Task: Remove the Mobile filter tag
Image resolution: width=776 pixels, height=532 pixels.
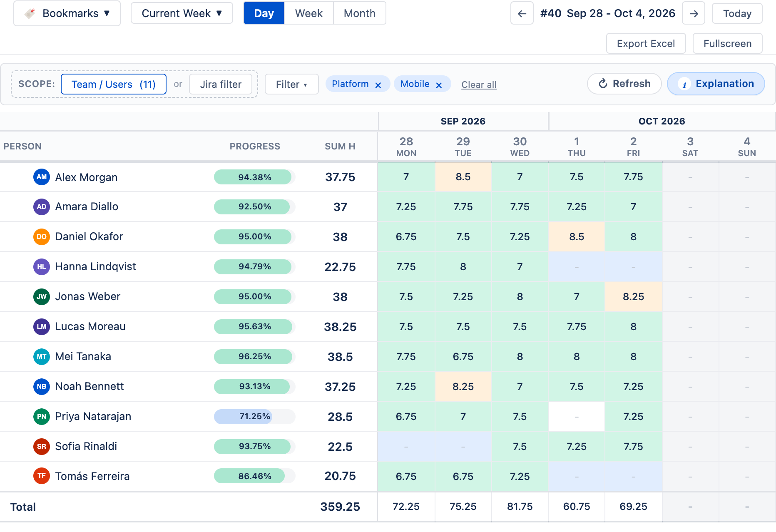Action: click(x=439, y=85)
